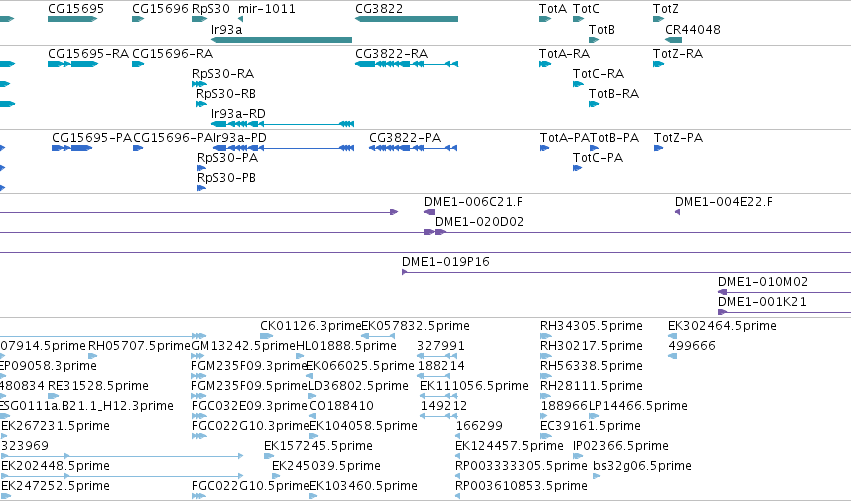Click the CR44048 gene label
851x501 pixels.
point(693,29)
